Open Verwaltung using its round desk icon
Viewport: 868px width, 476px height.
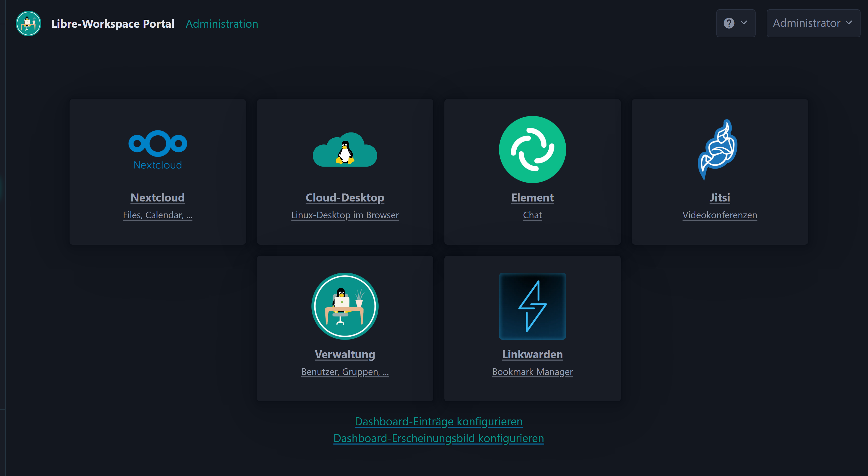[x=345, y=306]
